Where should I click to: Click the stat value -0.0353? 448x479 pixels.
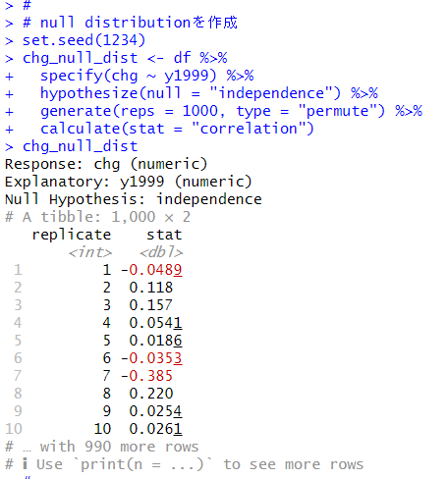pos(151,358)
